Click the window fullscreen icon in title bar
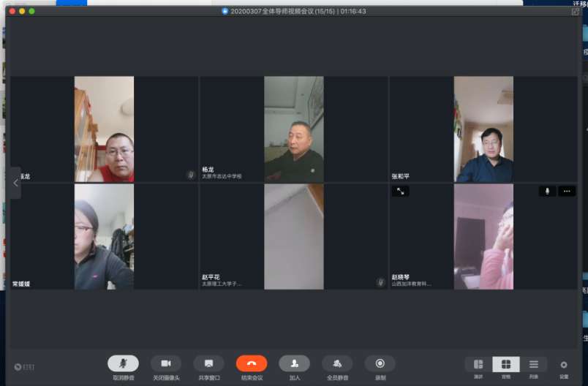Viewport: 588px width, 386px height. pos(576,11)
